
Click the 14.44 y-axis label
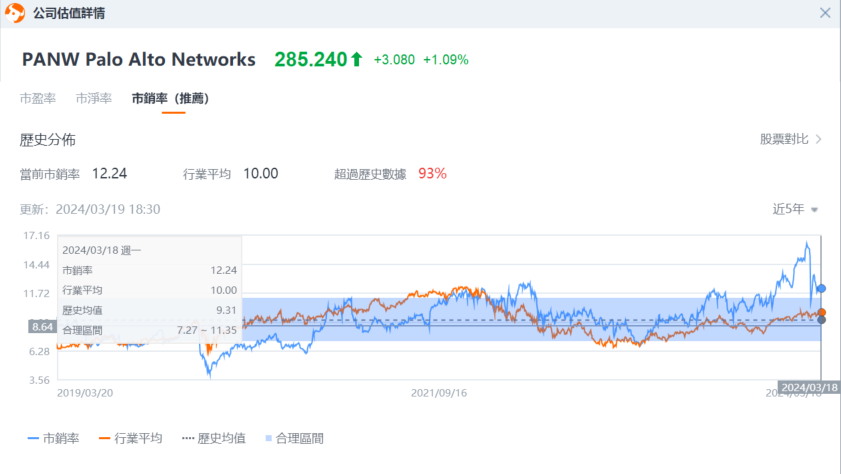pos(36,265)
